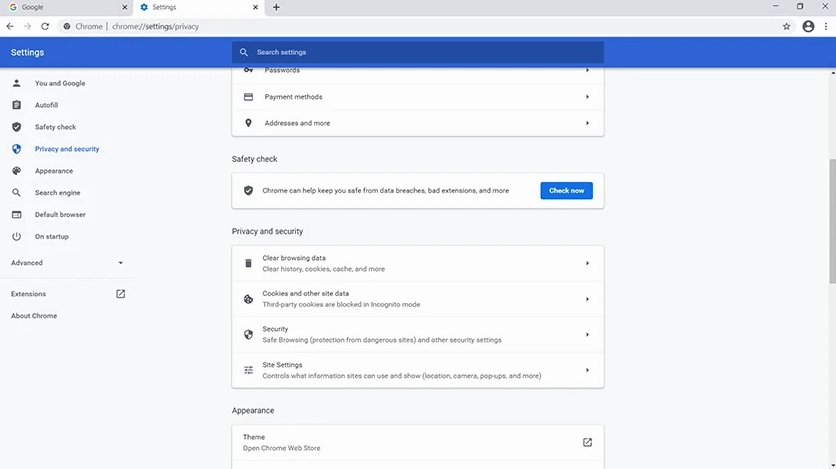Viewport: 836px width, 469px height.
Task: Click the back navigation arrow
Action: 10,26
